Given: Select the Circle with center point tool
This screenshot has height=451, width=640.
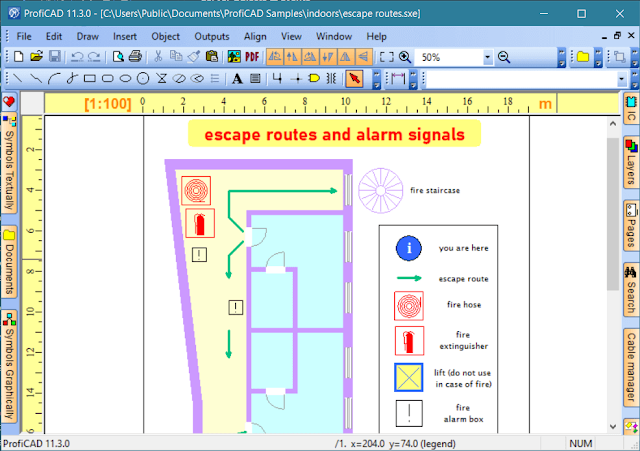Looking at the screenshot, I should pos(143,78).
